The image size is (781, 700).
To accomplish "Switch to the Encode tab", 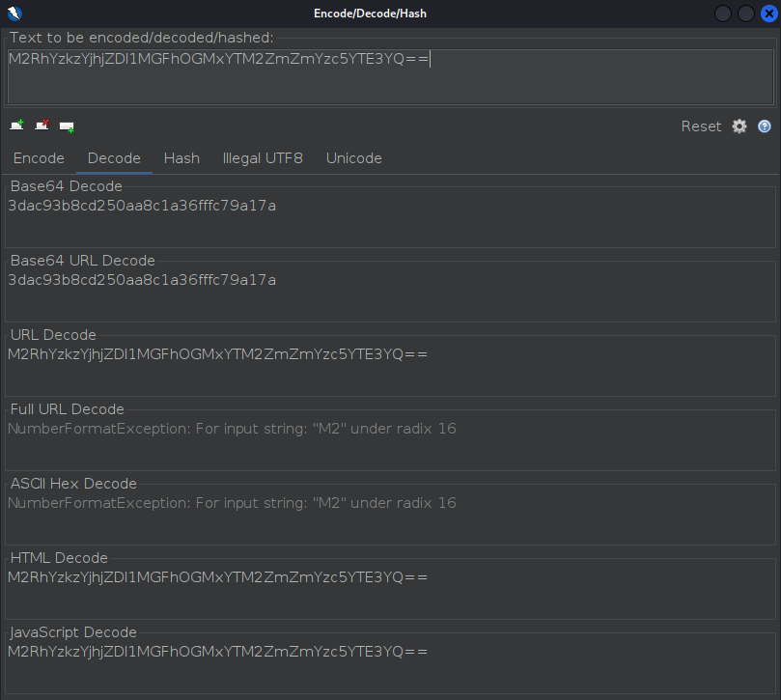I will coord(39,158).
